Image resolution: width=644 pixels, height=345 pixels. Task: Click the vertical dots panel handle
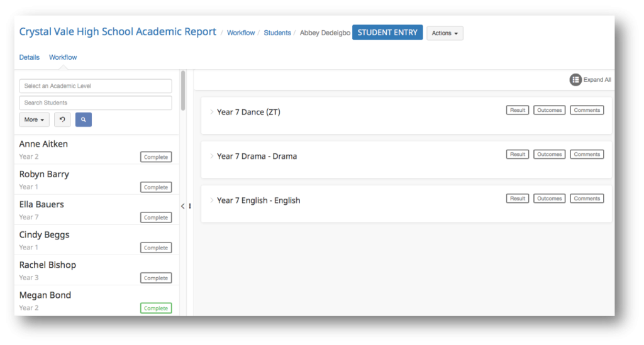[190, 206]
